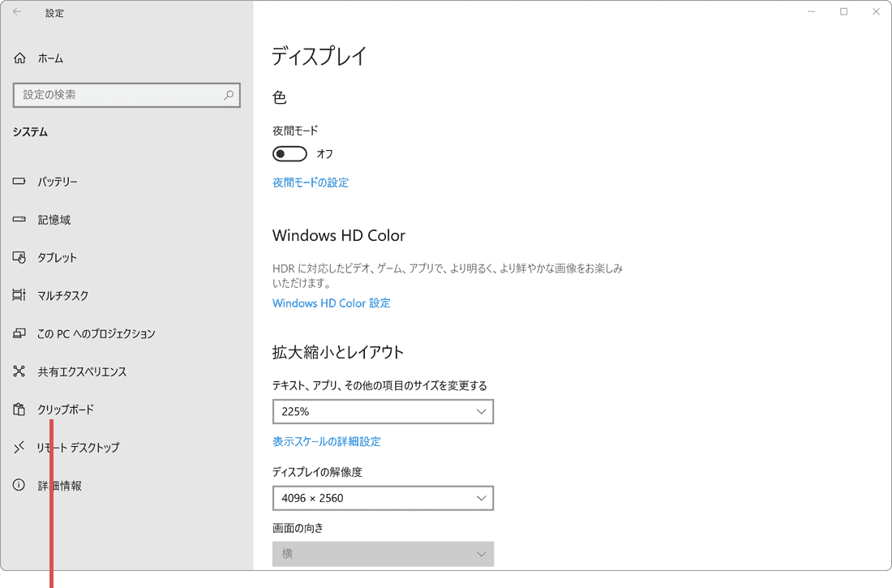Select システム section header in sidebar
The width and height of the screenshot is (892, 588).
click(29, 131)
